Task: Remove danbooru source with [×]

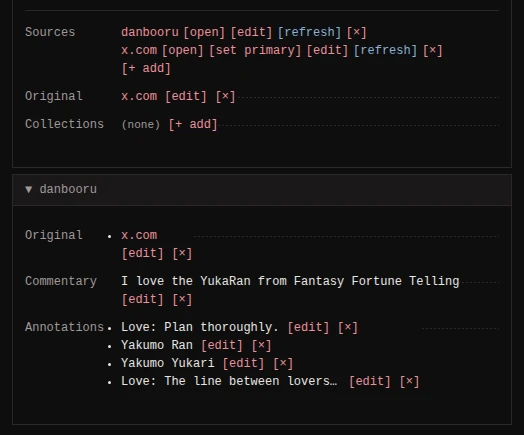Action: coord(356,32)
